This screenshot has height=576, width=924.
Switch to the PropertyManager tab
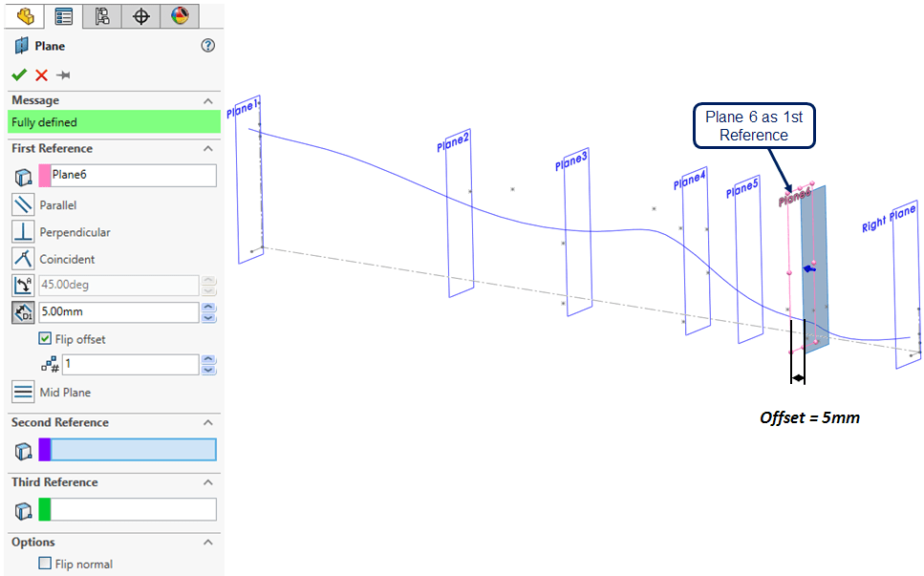tap(63, 15)
